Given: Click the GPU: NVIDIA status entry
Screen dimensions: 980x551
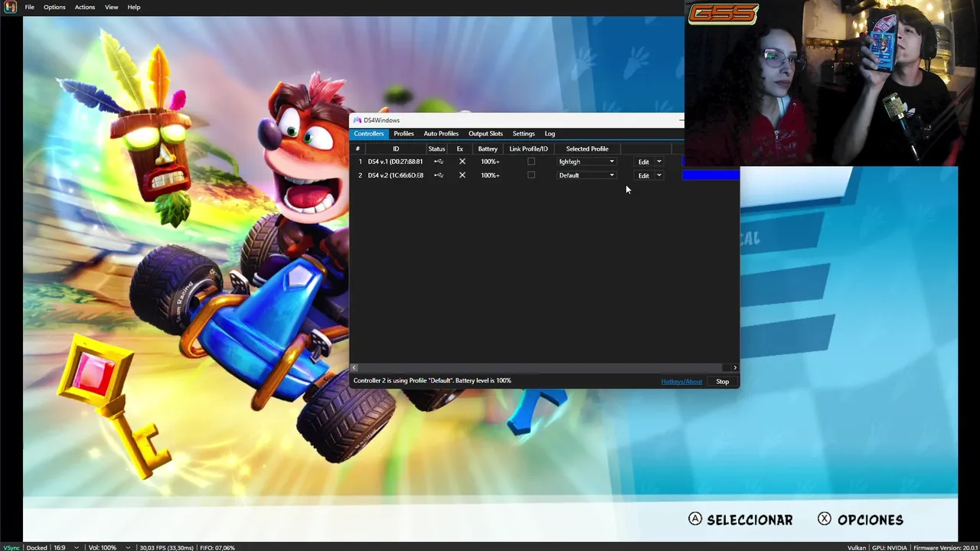Looking at the screenshot, I should [889, 547].
